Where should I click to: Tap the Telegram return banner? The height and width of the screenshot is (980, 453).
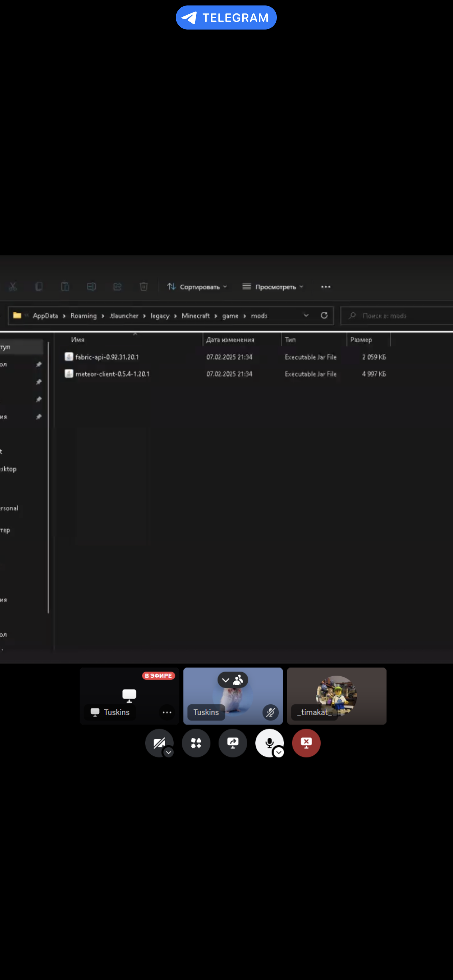click(226, 17)
